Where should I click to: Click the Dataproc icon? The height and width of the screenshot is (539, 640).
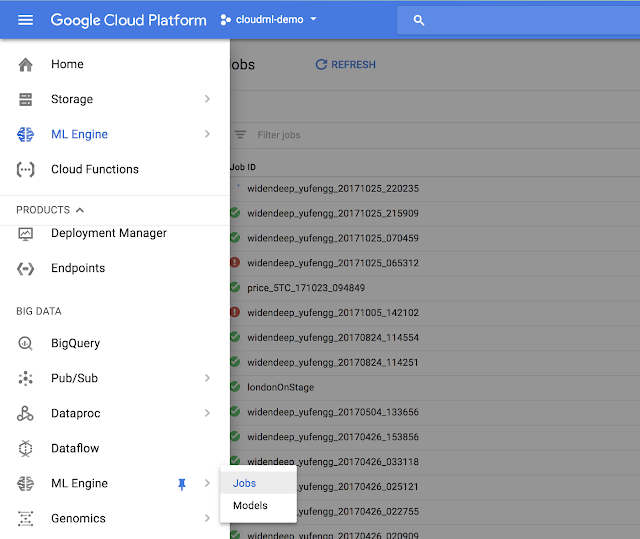25,413
